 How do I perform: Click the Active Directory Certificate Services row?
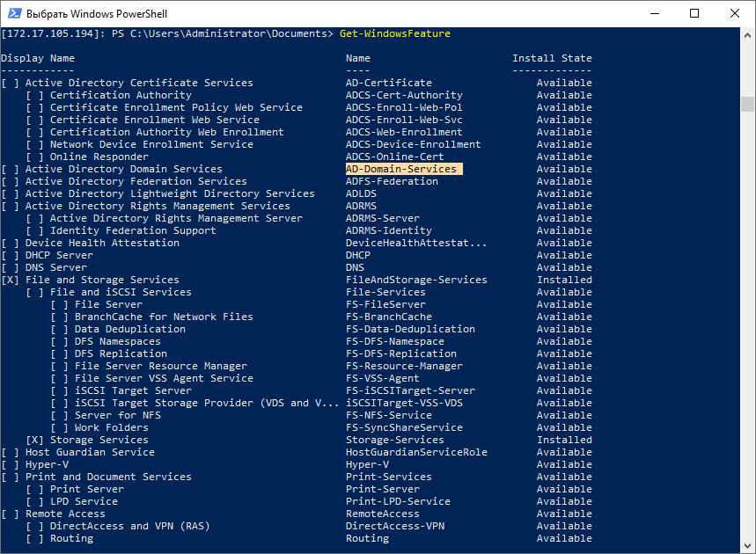[139, 83]
